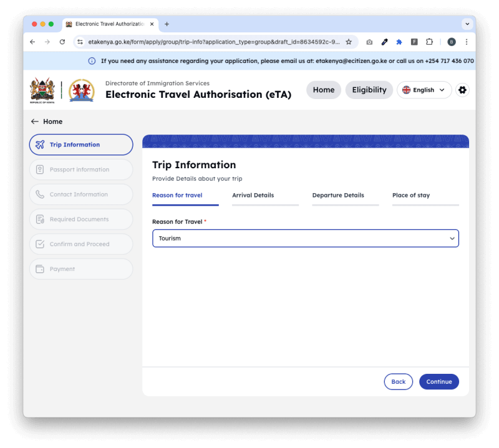The width and height of the screenshot is (499, 448).
Task: Click the info icon in the assistance banner
Action: pyautogui.click(x=92, y=61)
